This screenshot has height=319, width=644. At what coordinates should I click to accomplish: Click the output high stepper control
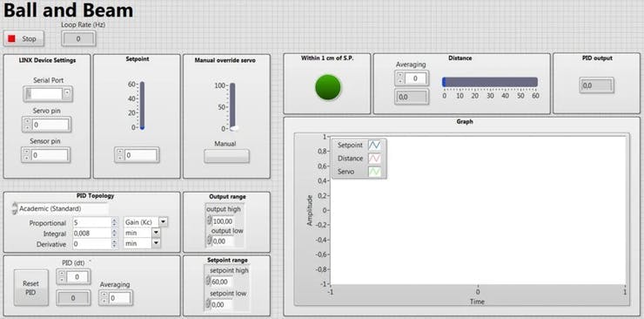coord(209,221)
